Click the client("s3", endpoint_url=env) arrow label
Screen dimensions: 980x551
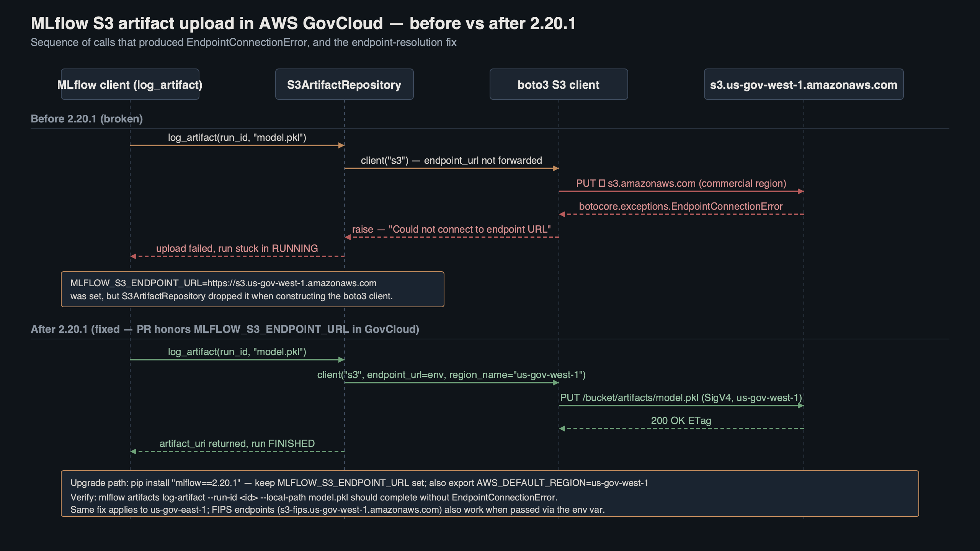point(452,375)
